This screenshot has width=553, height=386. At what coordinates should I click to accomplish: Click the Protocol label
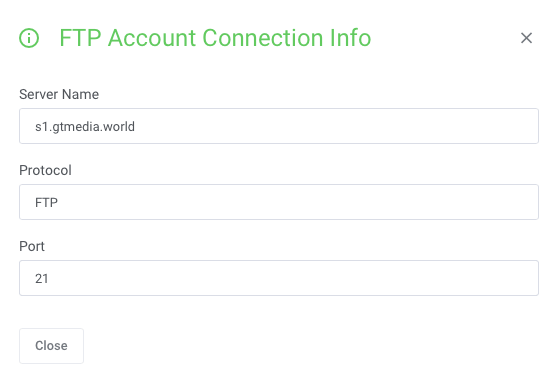pyautogui.click(x=45, y=170)
